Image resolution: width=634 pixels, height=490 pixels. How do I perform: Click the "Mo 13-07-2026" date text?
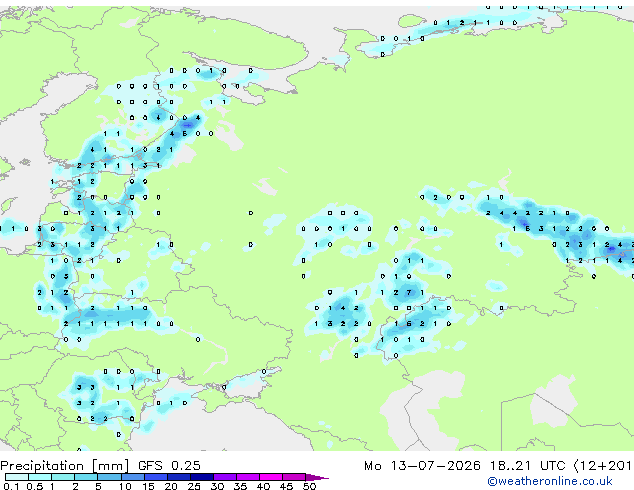coord(422,466)
